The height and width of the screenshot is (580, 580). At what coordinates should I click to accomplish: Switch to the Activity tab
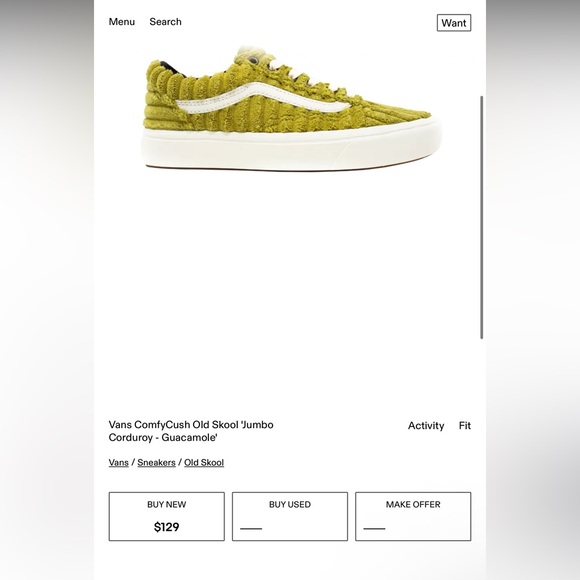click(x=426, y=426)
